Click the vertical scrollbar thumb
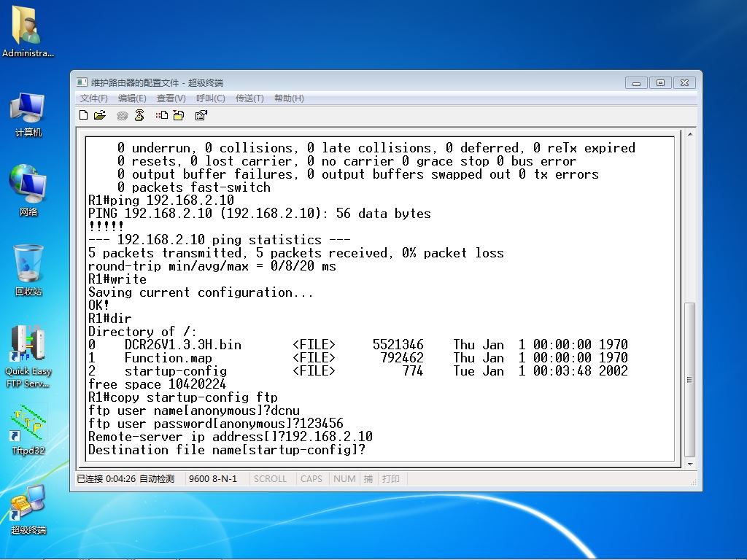The height and width of the screenshot is (560, 747). click(x=689, y=379)
